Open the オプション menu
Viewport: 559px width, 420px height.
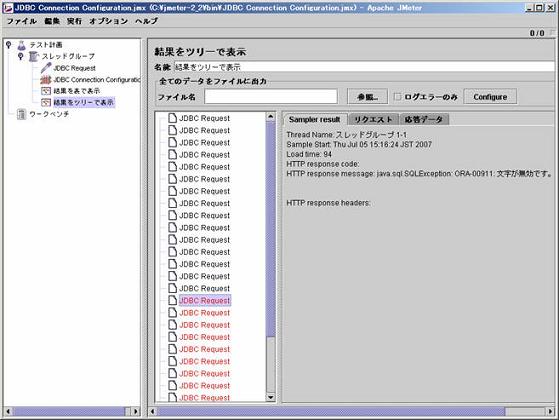tap(108, 21)
